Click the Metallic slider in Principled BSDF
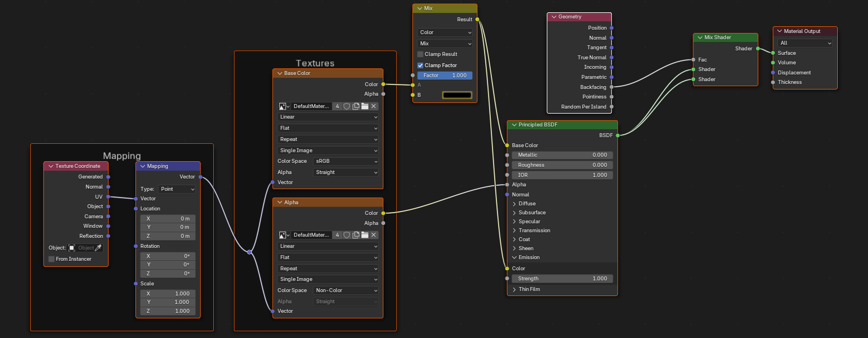 point(562,155)
